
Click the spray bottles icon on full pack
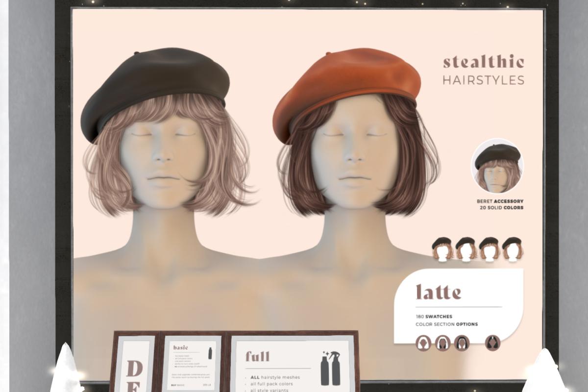330,367
